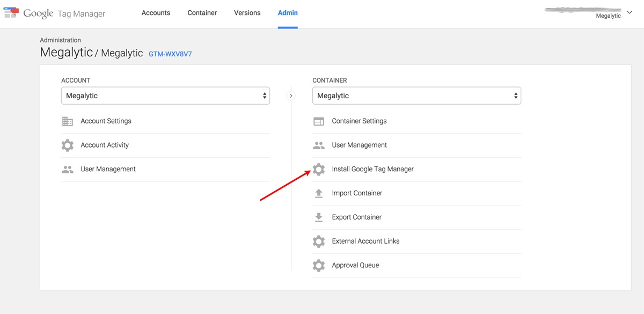
Task: Open the Account selector dropdown
Action: pyautogui.click(x=165, y=96)
